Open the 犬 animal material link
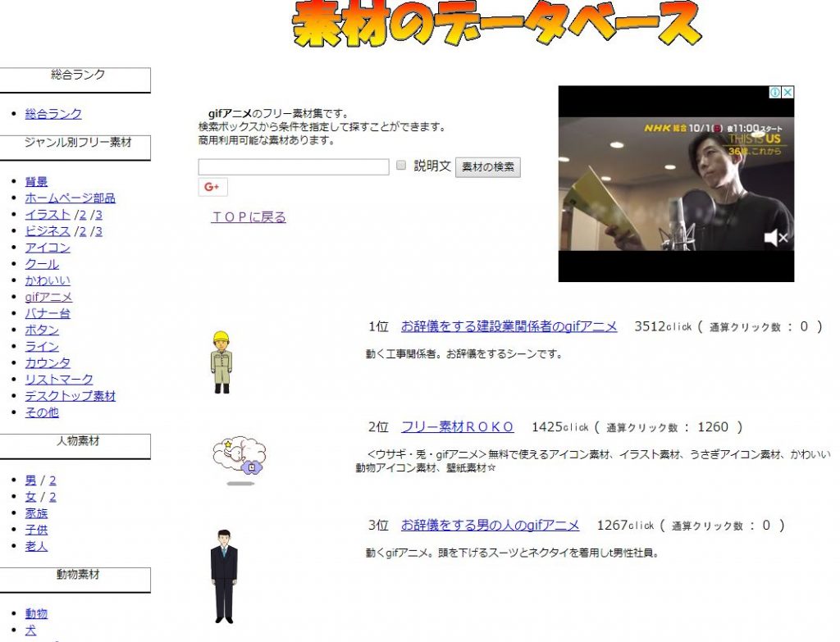 (x=30, y=631)
